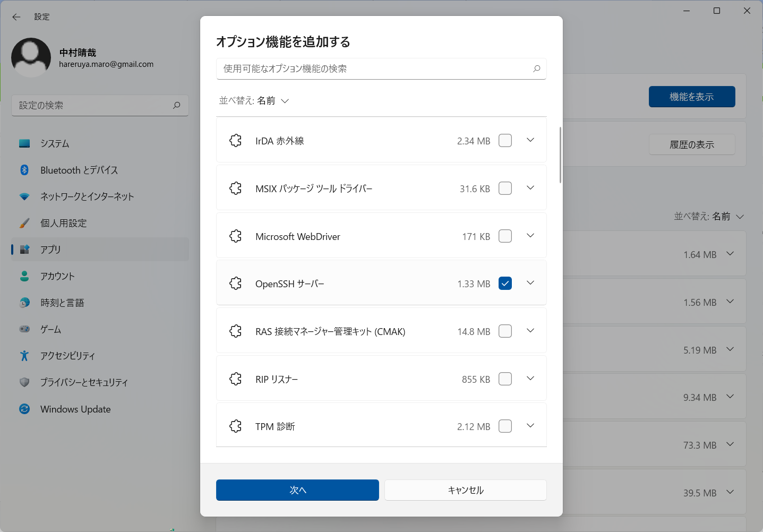Expand the 5.19 MB row in background list
This screenshot has height=532, width=763.
730,349
